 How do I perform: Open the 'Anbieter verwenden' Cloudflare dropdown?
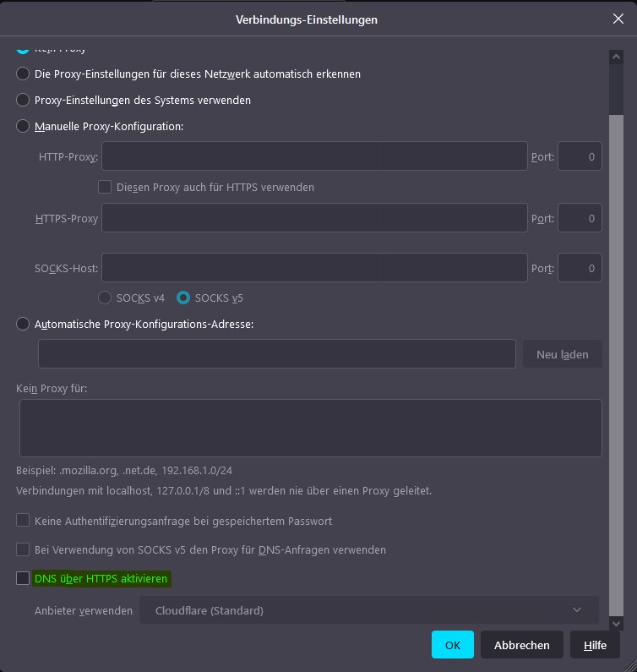[368, 610]
